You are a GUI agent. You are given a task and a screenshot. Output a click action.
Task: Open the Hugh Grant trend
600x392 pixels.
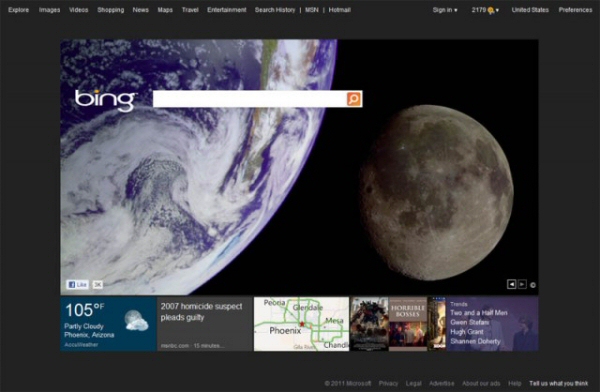coord(467,332)
